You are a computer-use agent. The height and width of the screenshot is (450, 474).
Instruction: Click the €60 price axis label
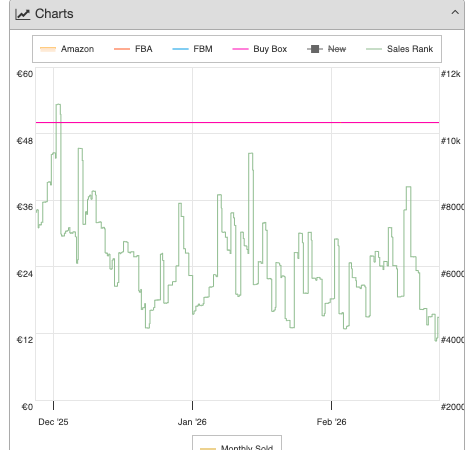[25, 74]
